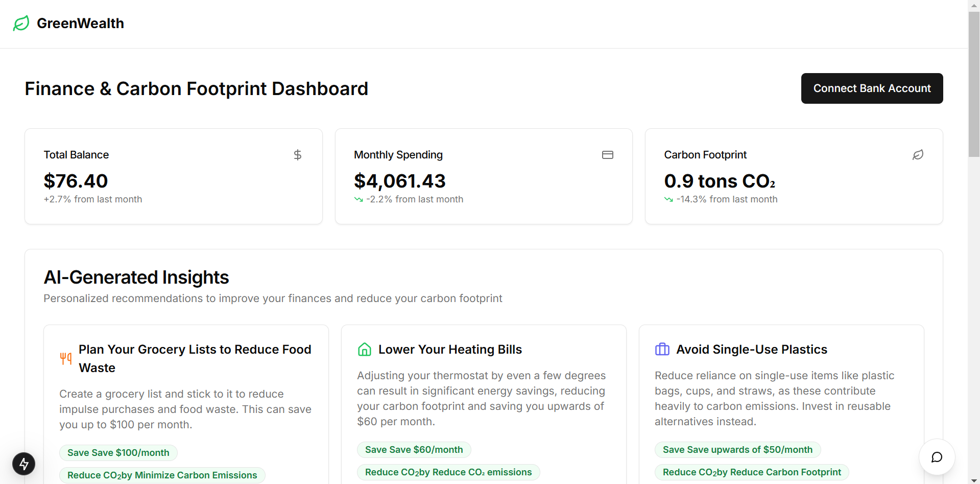Screen dimensions: 980x484
Task: Click the page's vertical scrollbar thumb
Action: click(x=974, y=84)
